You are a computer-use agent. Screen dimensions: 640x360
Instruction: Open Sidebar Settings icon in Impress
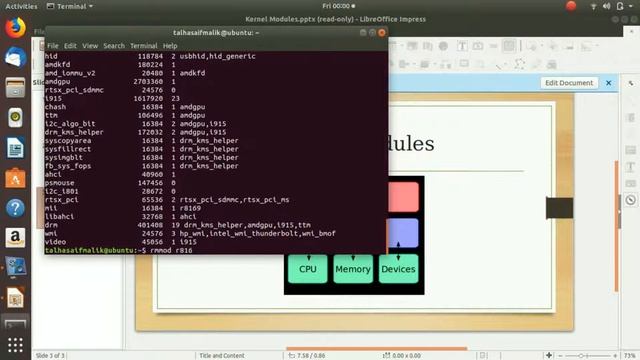[x=631, y=83]
